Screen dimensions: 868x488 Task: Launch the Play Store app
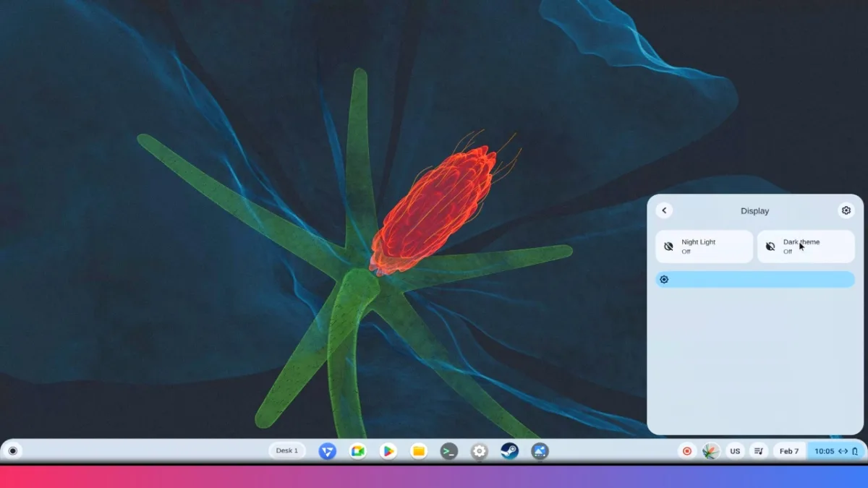tap(388, 451)
